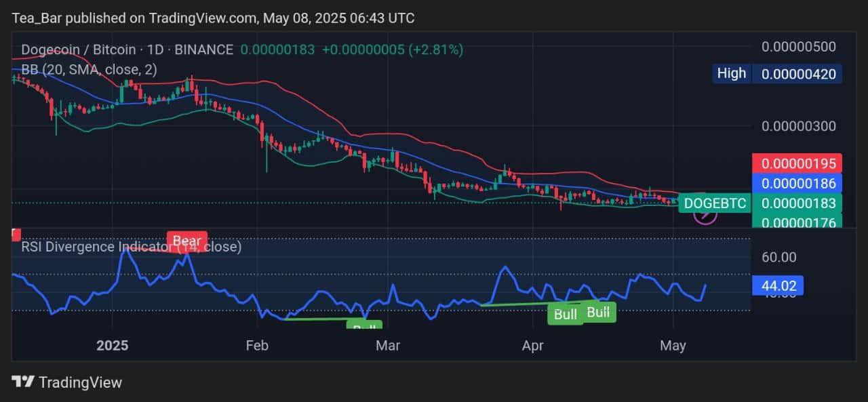
Task: Click the Apr date axis label
Action: tap(533, 345)
